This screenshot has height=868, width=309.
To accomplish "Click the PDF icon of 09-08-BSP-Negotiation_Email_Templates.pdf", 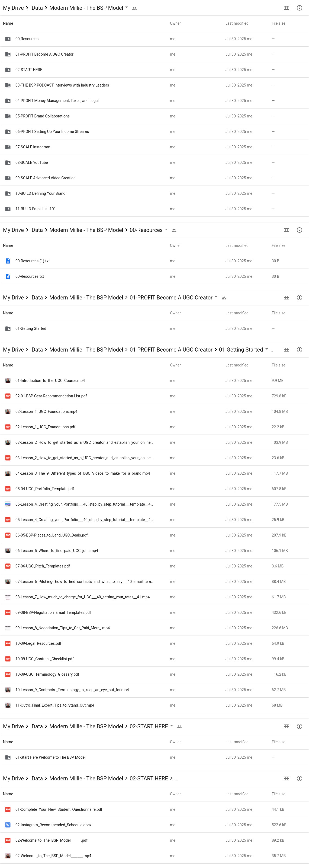I will (x=8, y=612).
